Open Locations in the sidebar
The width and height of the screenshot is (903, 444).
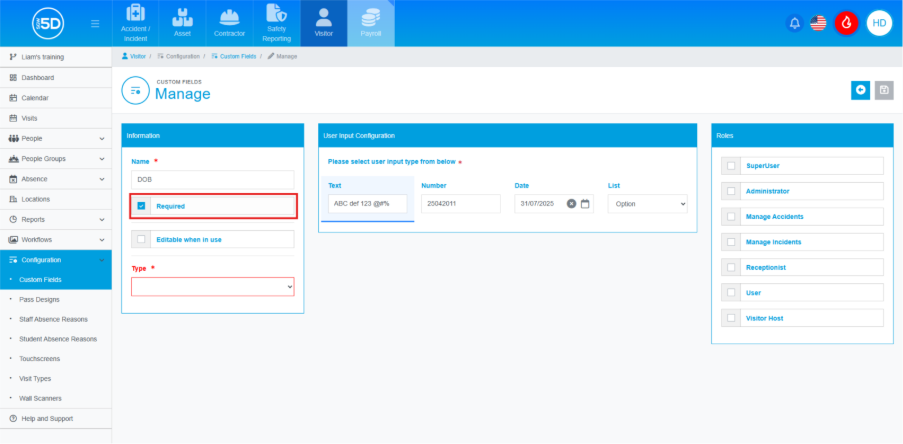click(x=56, y=199)
